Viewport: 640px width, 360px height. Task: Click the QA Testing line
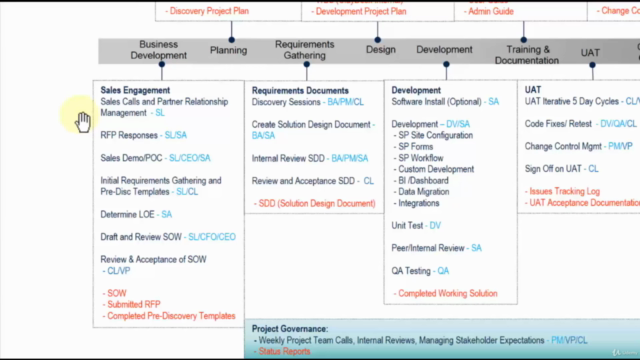[x=420, y=271]
